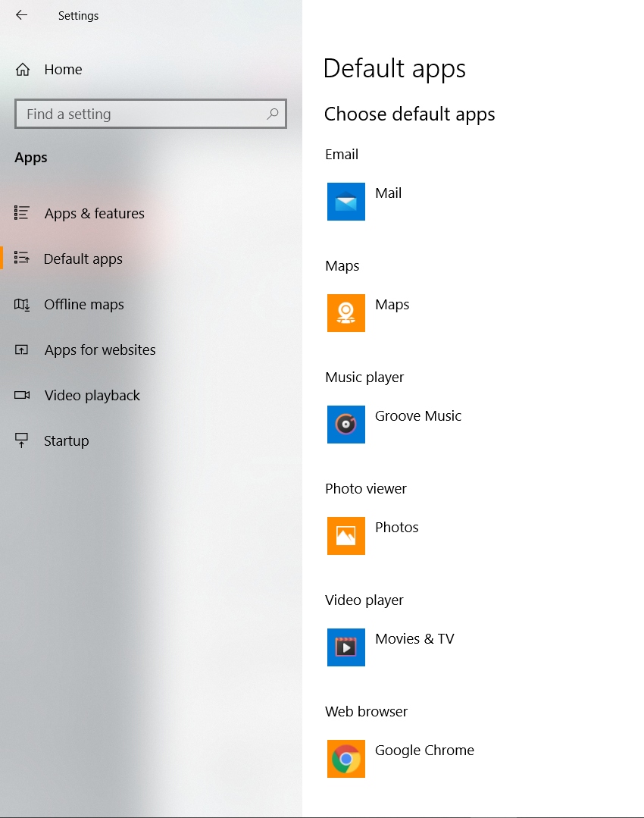
Task: Click the Settings window title
Action: tap(78, 16)
